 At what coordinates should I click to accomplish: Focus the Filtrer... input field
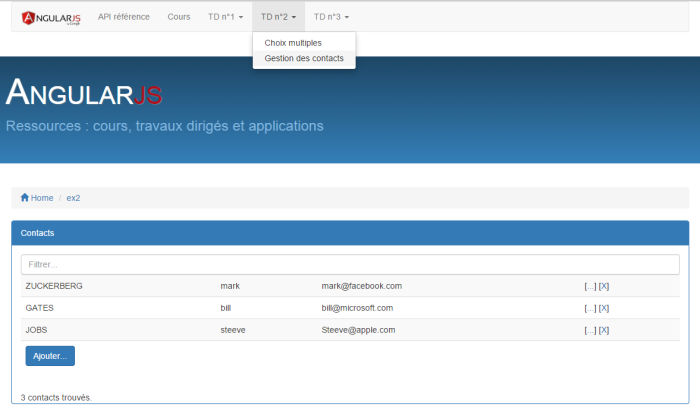click(x=350, y=264)
